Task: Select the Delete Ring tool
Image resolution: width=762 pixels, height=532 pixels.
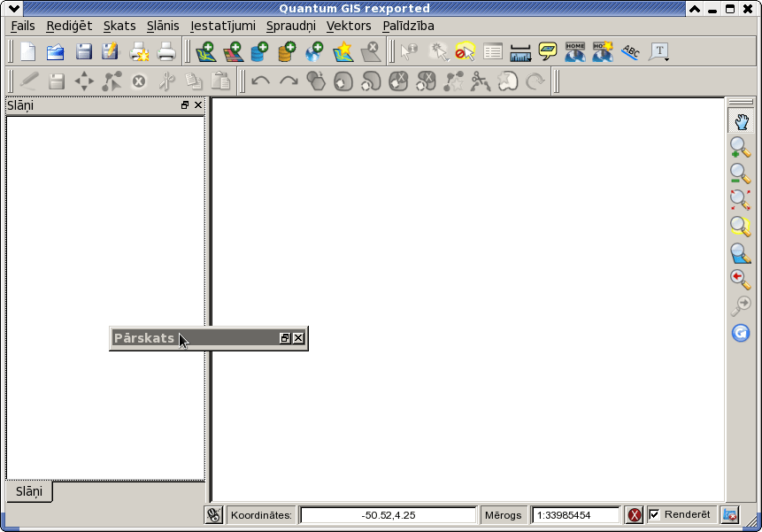Action: point(398,81)
